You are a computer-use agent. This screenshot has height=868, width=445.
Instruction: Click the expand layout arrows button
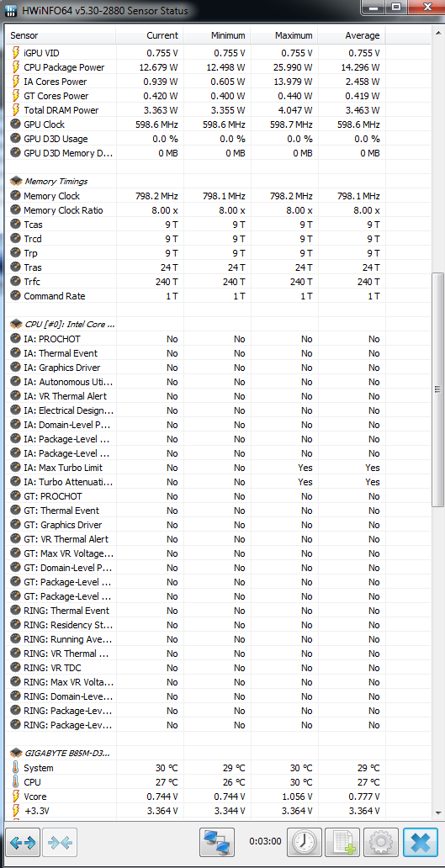click(x=23, y=843)
